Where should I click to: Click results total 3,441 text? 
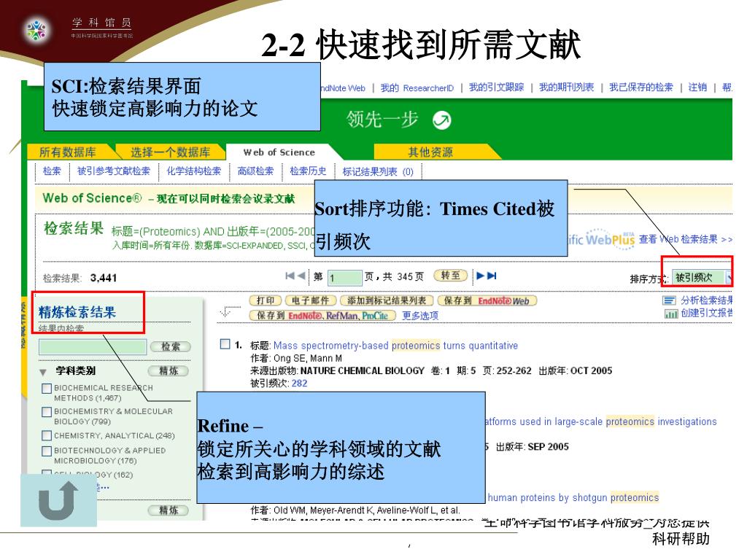click(x=104, y=278)
